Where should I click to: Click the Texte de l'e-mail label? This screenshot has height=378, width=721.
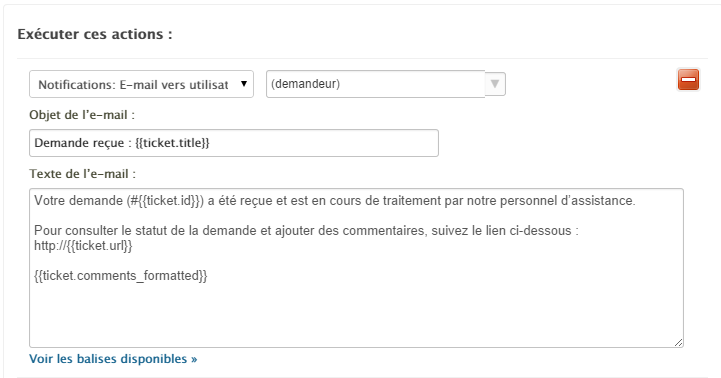pos(83,174)
